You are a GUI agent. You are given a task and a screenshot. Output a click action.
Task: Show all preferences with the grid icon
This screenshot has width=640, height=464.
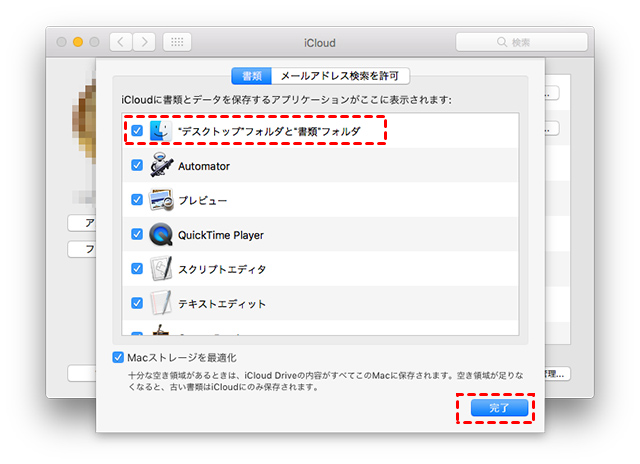click(x=177, y=42)
